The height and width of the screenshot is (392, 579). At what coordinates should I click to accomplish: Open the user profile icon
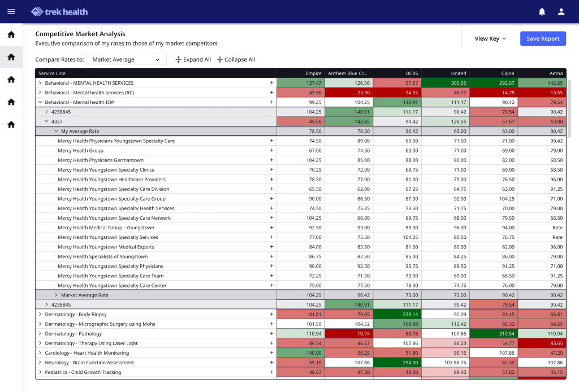coord(561,11)
